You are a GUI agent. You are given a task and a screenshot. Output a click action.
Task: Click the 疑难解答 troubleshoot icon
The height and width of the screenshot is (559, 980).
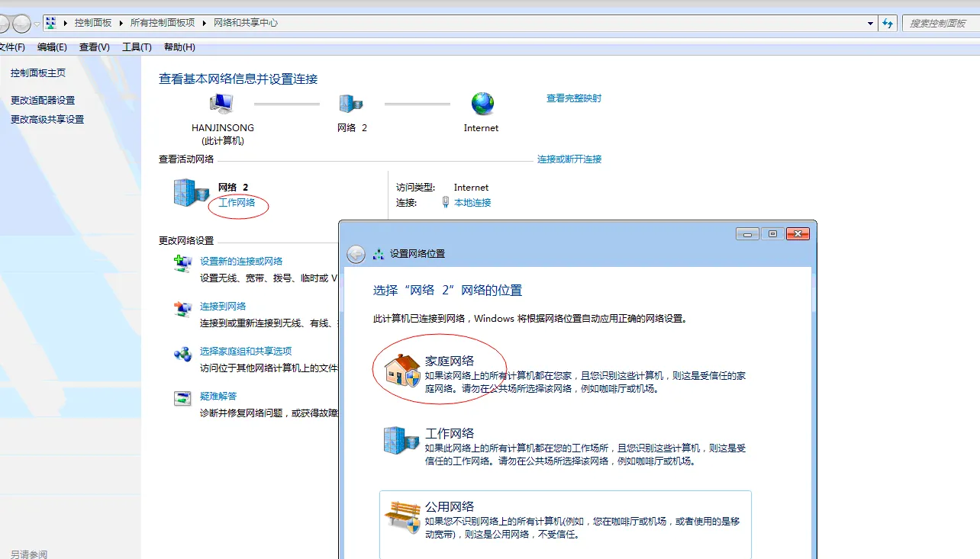182,399
